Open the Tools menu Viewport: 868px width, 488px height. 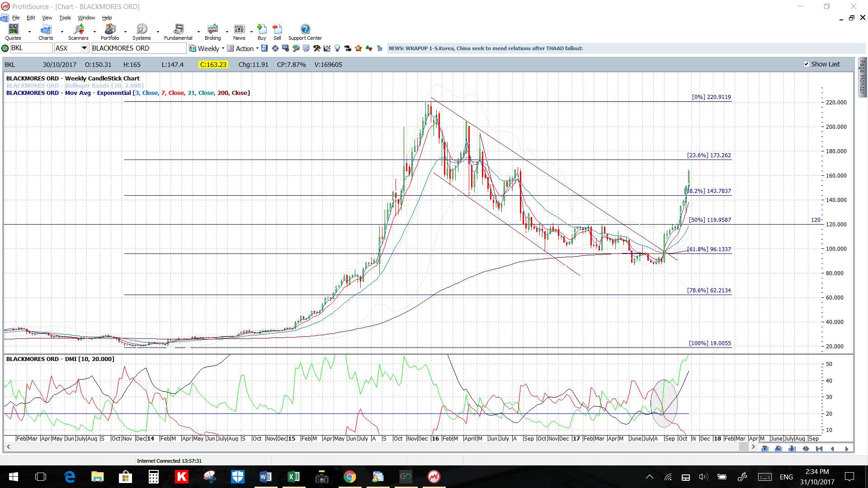click(x=65, y=18)
